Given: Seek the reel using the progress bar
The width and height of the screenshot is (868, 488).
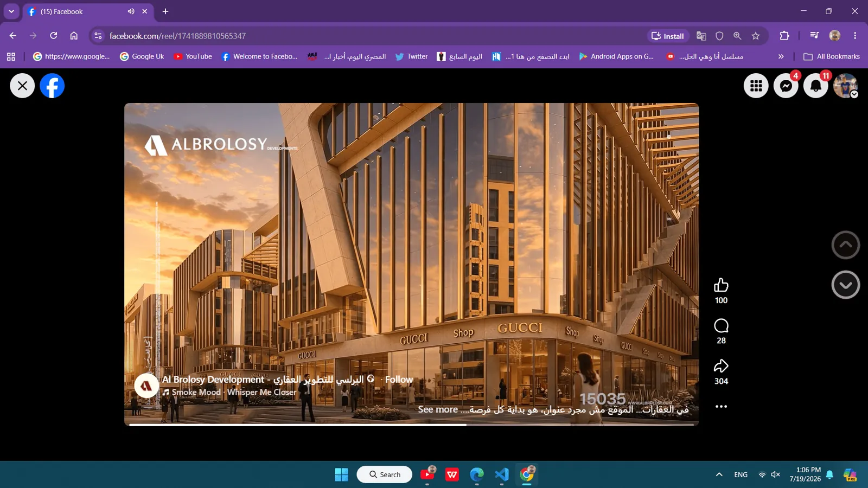Looking at the screenshot, I should pos(411,425).
